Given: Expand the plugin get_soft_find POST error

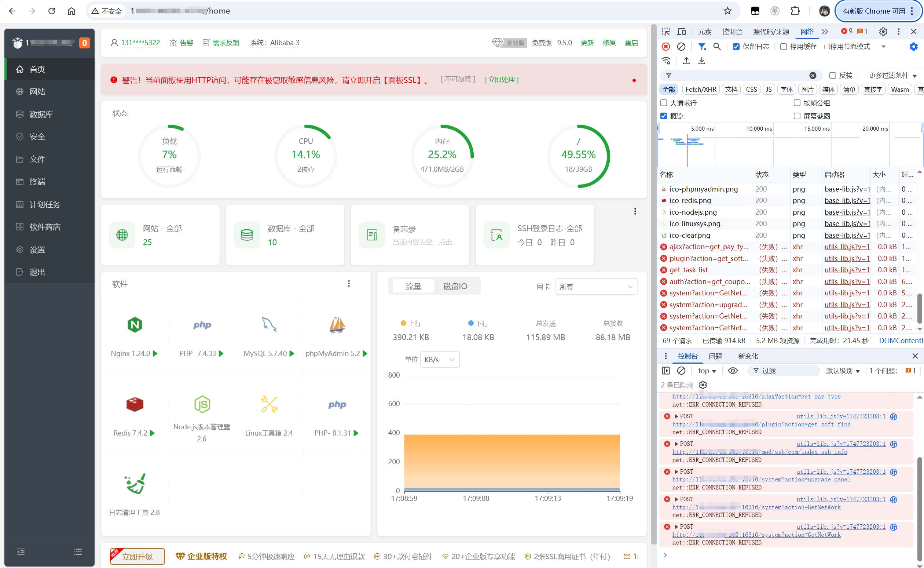Looking at the screenshot, I should (x=676, y=416).
